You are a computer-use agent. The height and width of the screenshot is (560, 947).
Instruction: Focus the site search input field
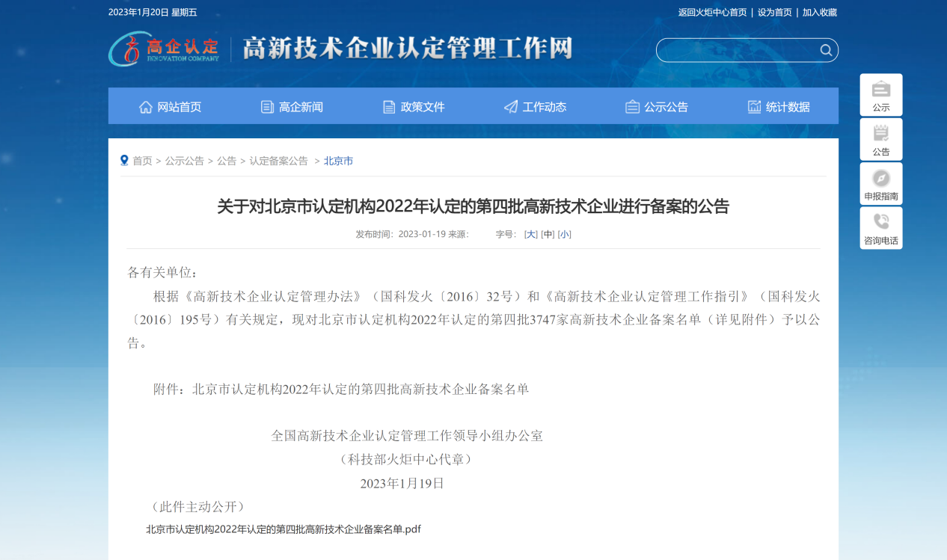tap(737, 50)
